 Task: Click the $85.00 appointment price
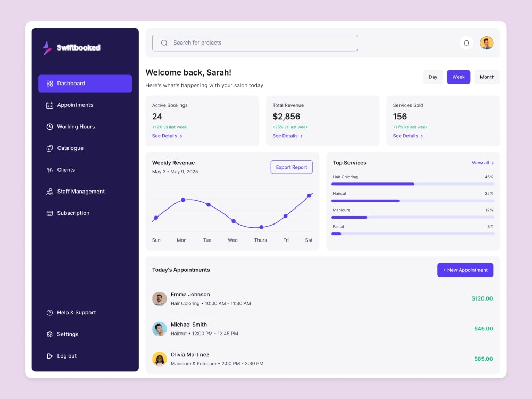[x=484, y=359]
